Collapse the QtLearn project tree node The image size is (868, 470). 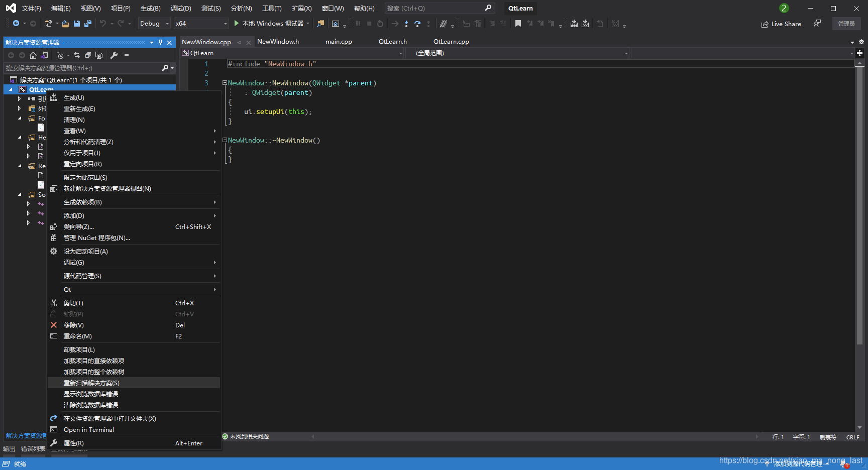[x=11, y=89]
